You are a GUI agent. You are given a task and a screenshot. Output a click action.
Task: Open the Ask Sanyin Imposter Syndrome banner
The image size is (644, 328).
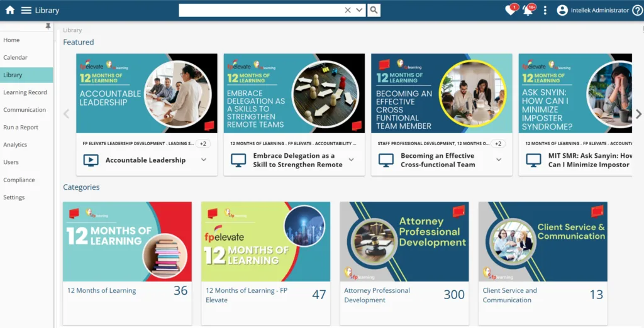click(575, 93)
